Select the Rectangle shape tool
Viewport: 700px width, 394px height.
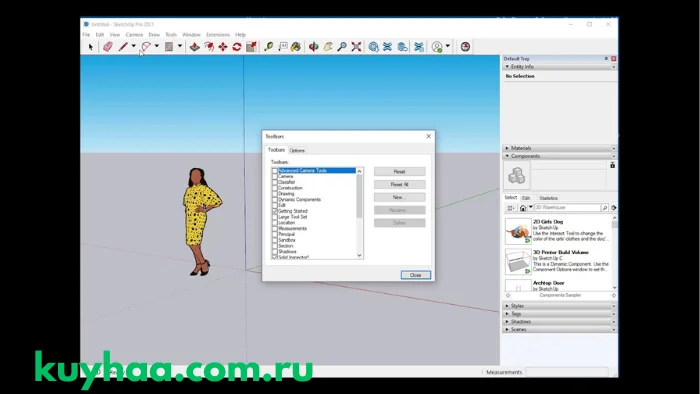point(169,47)
